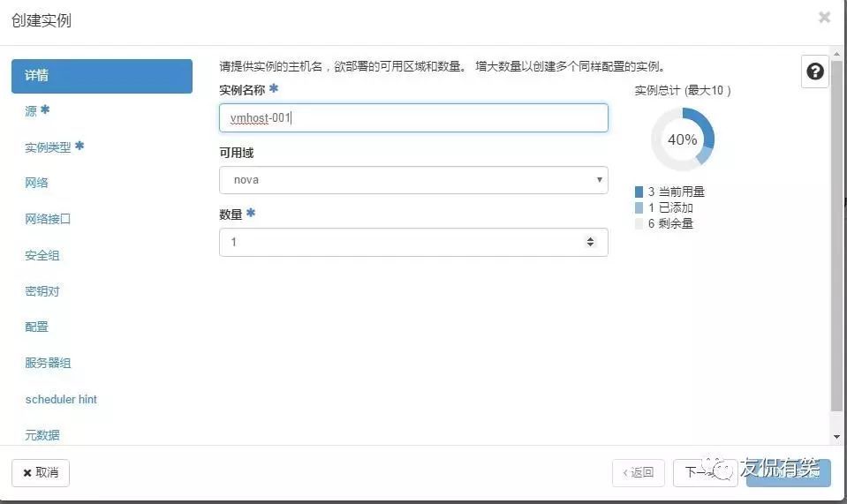
Task: Click the instance name input field
Action: (413, 117)
